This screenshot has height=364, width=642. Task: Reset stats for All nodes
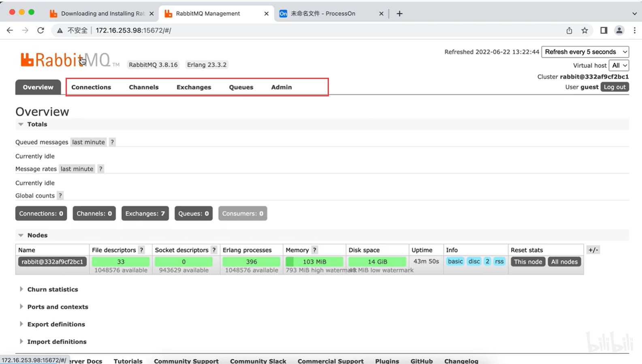pos(564,262)
